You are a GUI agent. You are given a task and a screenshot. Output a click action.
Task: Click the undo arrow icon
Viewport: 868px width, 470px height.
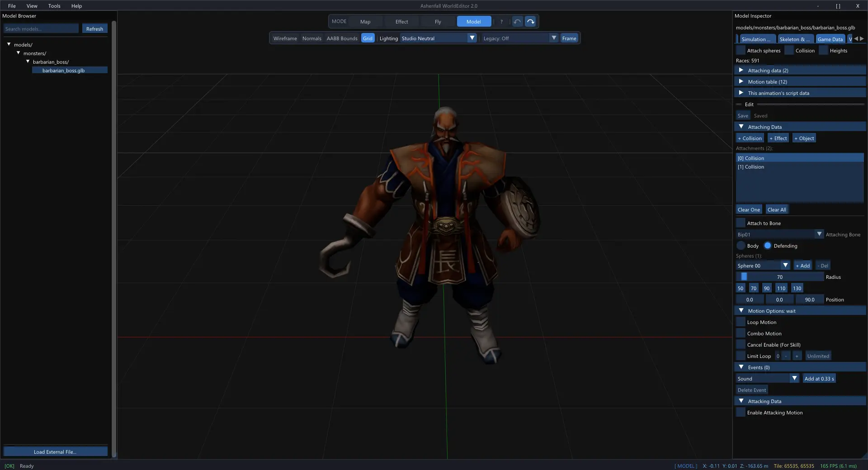[x=518, y=21]
